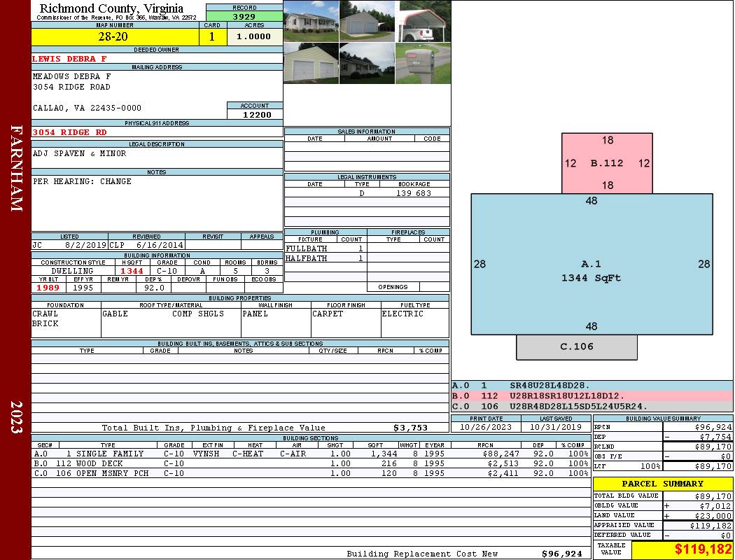Viewport: 735px width, 560px height.
Task: Select the yellow PARCEL SUMMARY header
Action: point(662,484)
